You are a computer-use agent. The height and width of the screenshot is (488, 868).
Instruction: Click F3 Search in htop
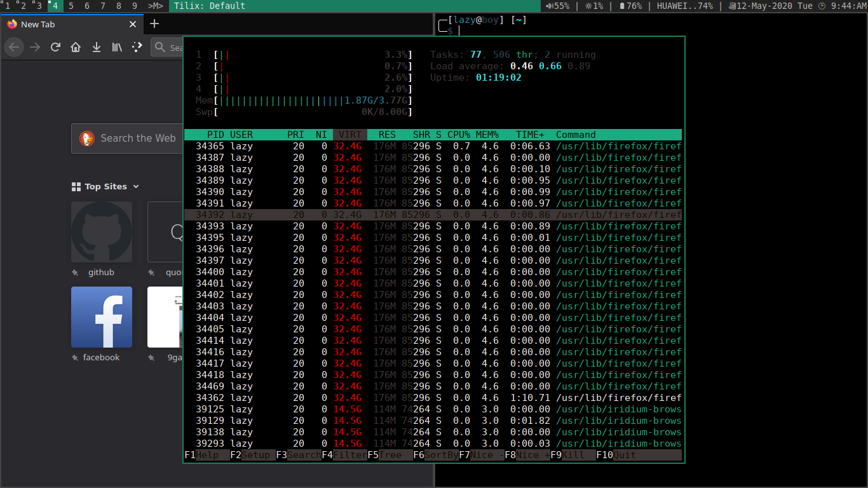click(x=299, y=455)
